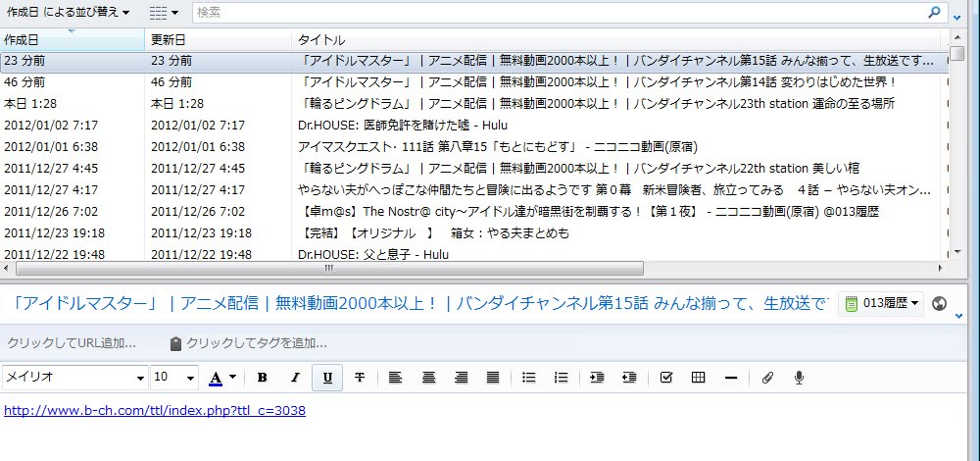Screen dimensions: 980x461
Task: Open font color with the A icon
Action: tap(216, 378)
